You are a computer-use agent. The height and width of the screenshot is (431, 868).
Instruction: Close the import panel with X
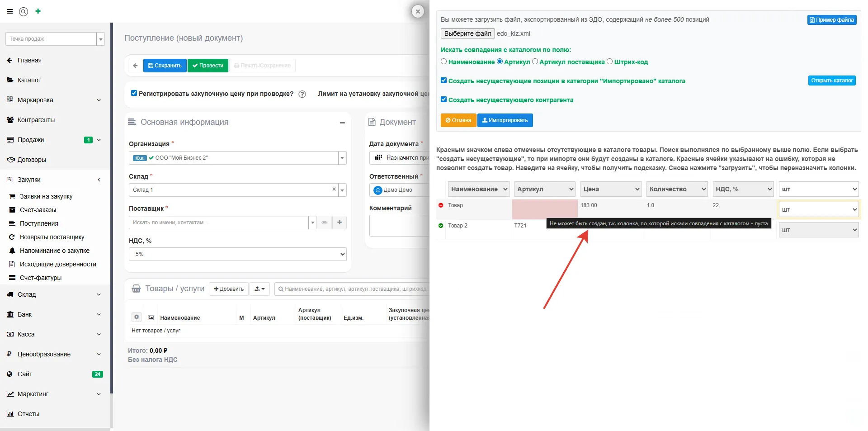(x=418, y=11)
